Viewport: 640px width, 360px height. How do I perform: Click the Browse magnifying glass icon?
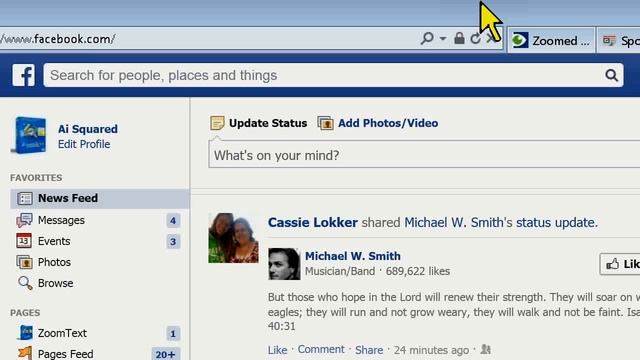click(25, 283)
